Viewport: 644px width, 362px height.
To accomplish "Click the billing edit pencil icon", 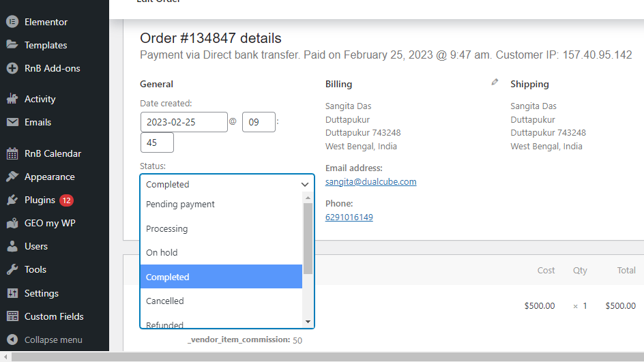I will pyautogui.click(x=495, y=82).
